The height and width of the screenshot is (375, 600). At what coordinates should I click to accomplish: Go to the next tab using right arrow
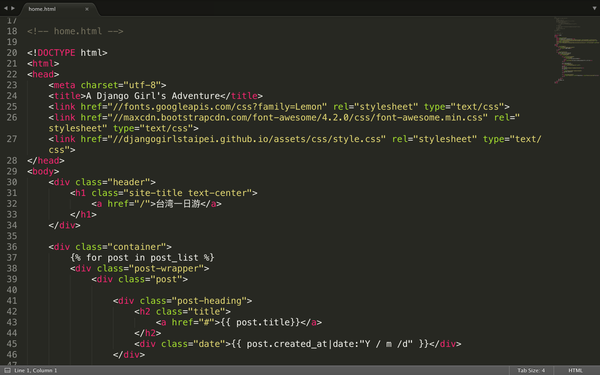(13, 8)
